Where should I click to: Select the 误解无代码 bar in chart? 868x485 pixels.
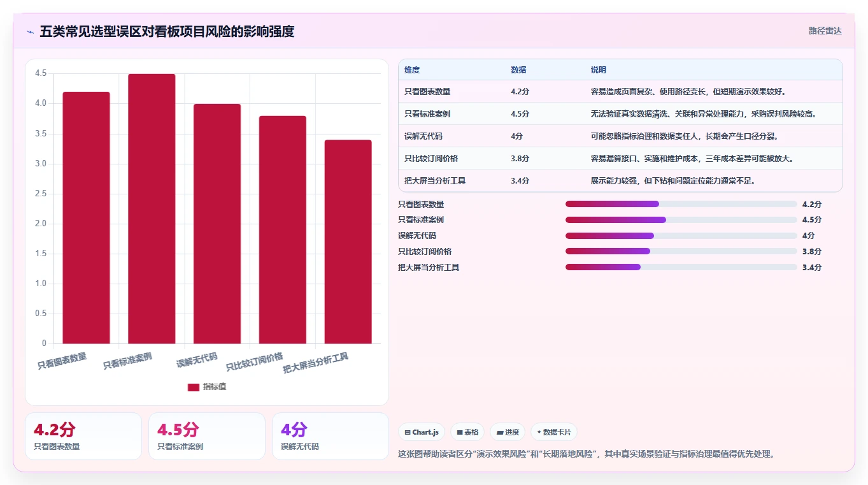click(217, 224)
